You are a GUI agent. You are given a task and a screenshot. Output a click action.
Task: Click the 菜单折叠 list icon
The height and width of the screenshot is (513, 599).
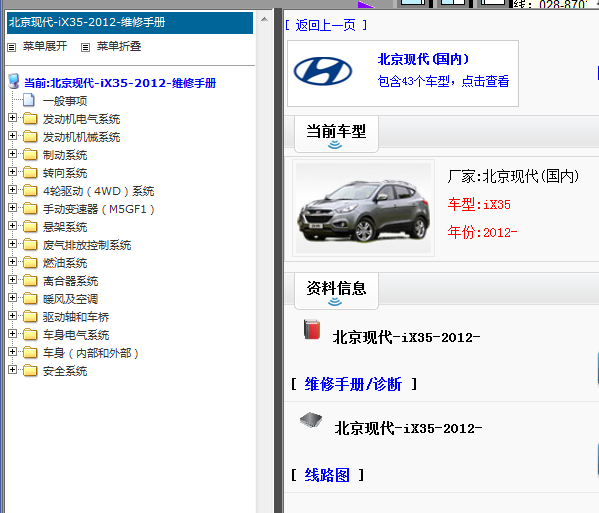pyautogui.click(x=86, y=47)
